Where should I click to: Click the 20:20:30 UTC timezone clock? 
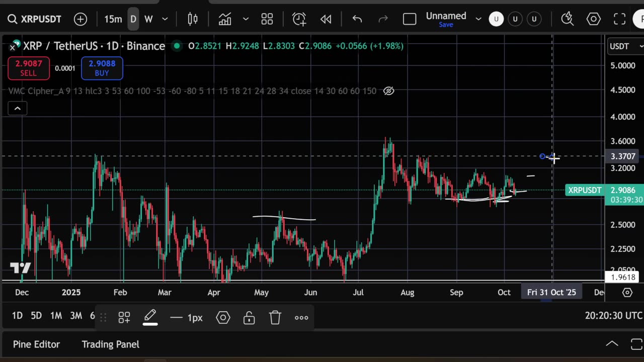[x=613, y=316]
